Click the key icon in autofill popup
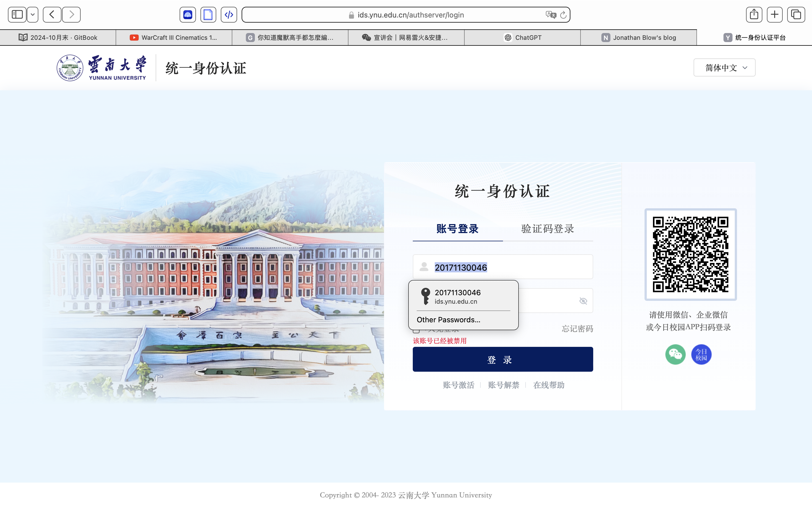Image resolution: width=812 pixels, height=508 pixels. [x=425, y=296]
